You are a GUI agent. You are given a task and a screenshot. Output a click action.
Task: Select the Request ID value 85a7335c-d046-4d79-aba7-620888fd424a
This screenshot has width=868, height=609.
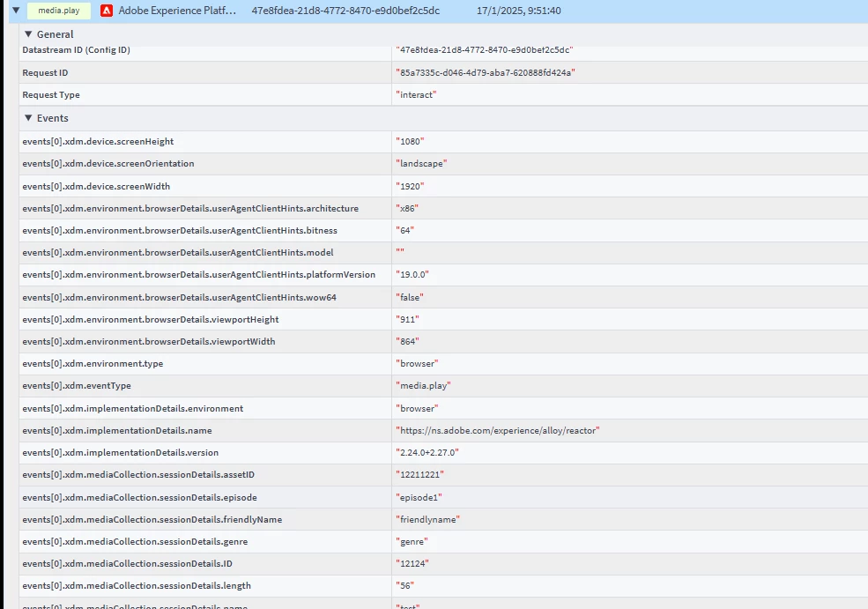[x=486, y=72]
